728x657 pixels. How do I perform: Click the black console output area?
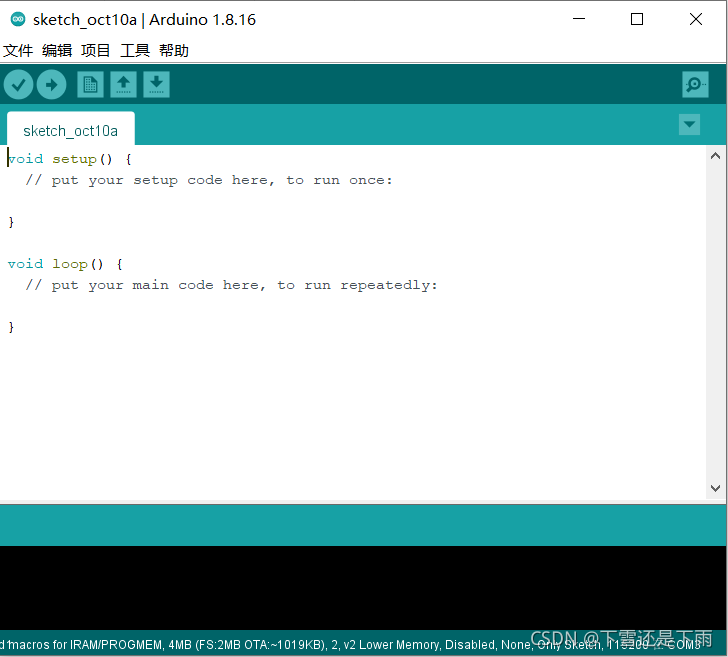(x=363, y=588)
